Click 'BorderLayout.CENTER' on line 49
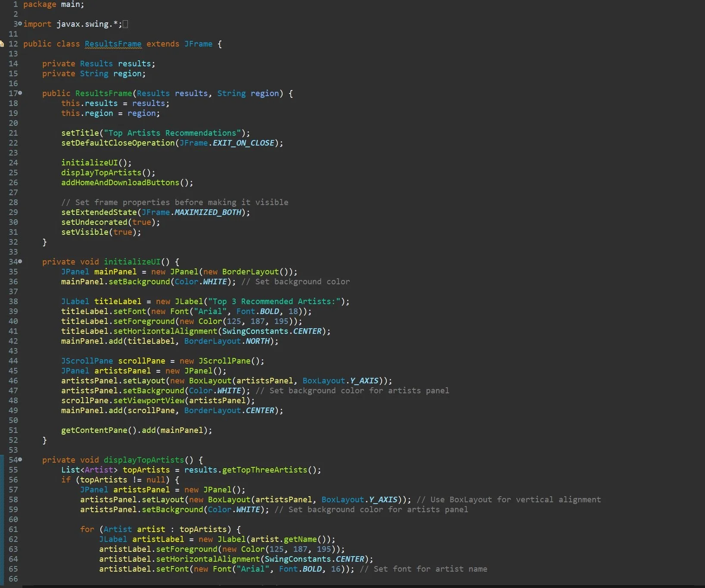 pos(229,411)
